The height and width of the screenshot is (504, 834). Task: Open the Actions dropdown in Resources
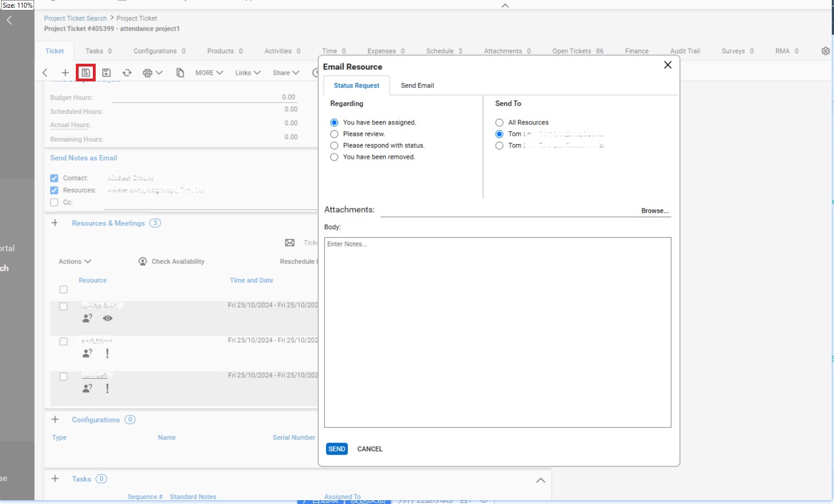point(75,262)
